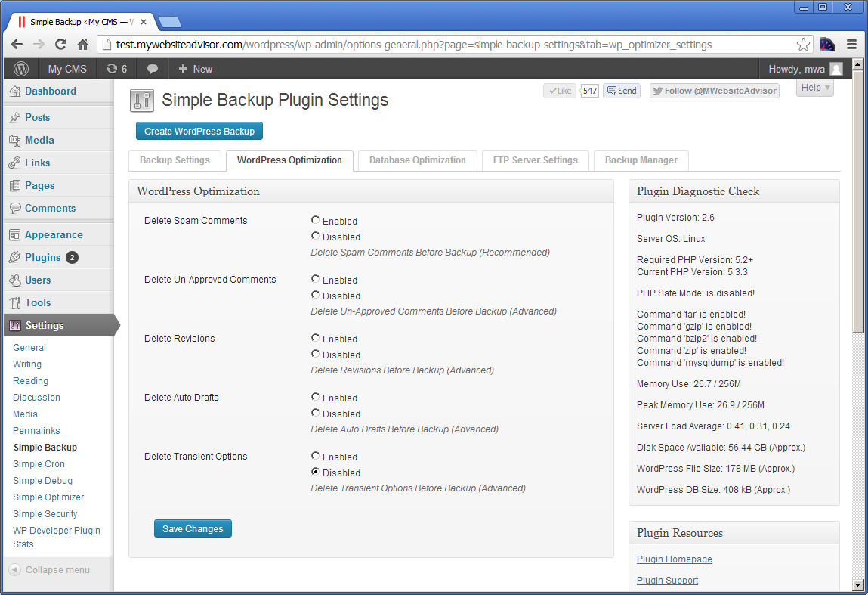This screenshot has height=595, width=868.
Task: Open the Backup Manager tab
Action: point(641,160)
